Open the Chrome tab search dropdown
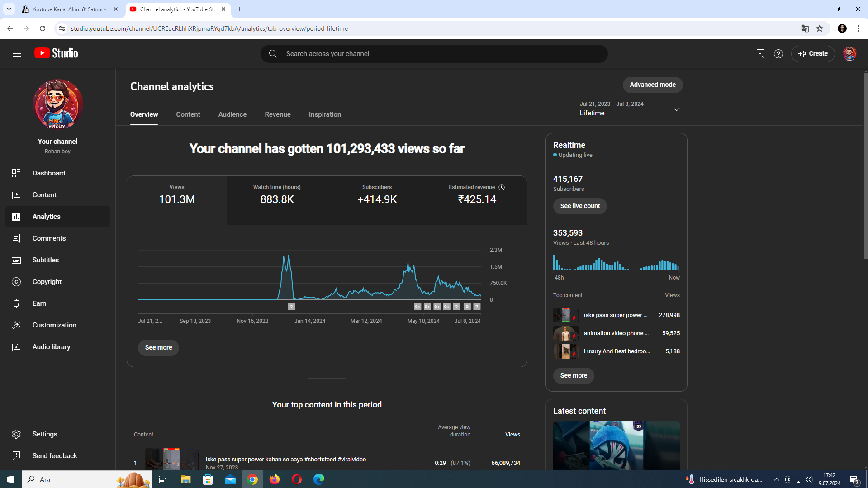Image resolution: width=868 pixels, height=488 pixels. (9, 9)
